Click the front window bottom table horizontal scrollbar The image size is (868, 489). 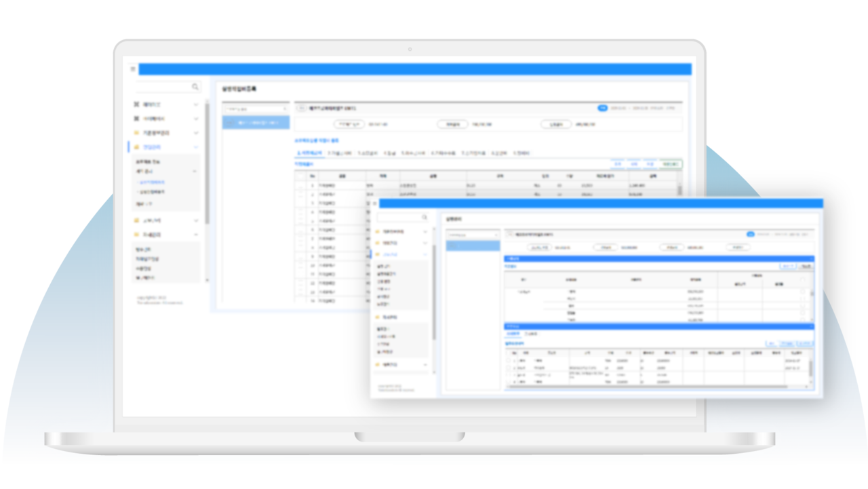pyautogui.click(x=654, y=387)
